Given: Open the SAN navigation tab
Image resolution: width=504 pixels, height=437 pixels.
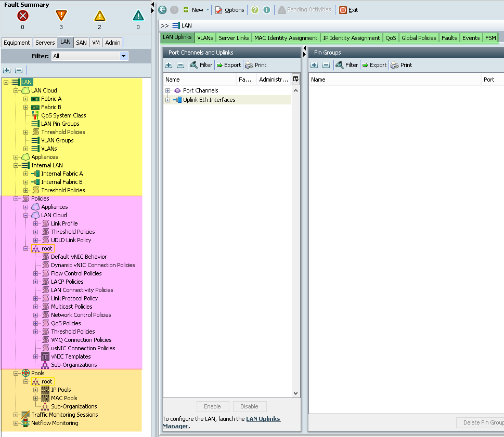Looking at the screenshot, I should [x=81, y=43].
